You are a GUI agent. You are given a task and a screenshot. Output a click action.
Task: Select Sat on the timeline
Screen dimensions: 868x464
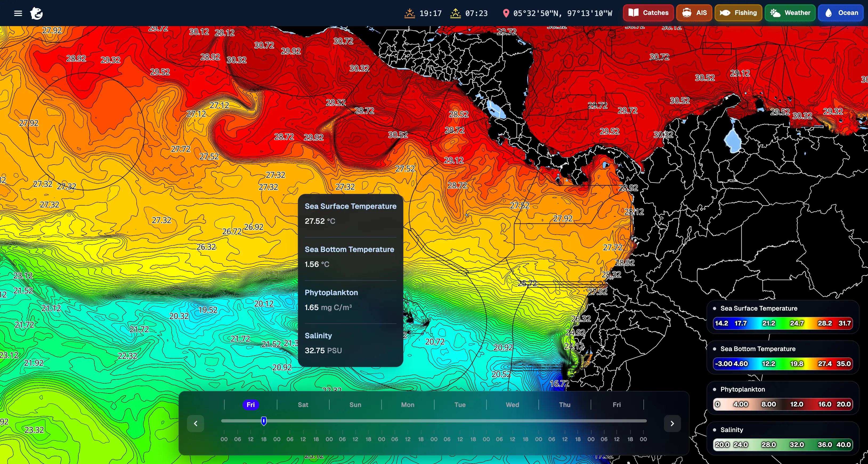303,405
